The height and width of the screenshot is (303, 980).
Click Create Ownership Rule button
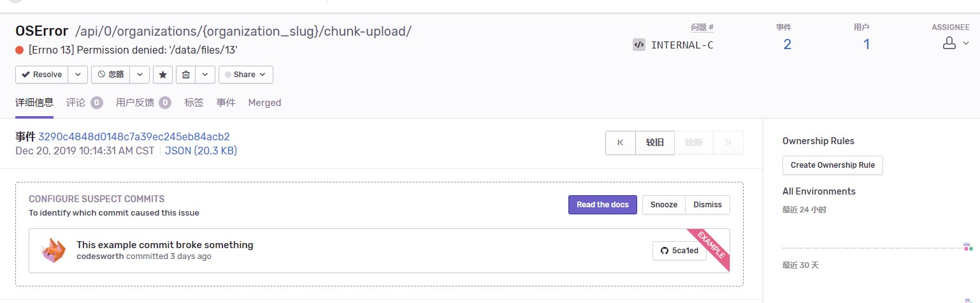point(833,165)
